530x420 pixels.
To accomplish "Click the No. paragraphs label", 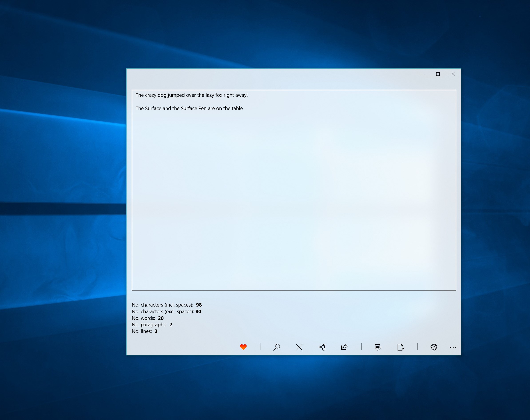I will tap(149, 325).
